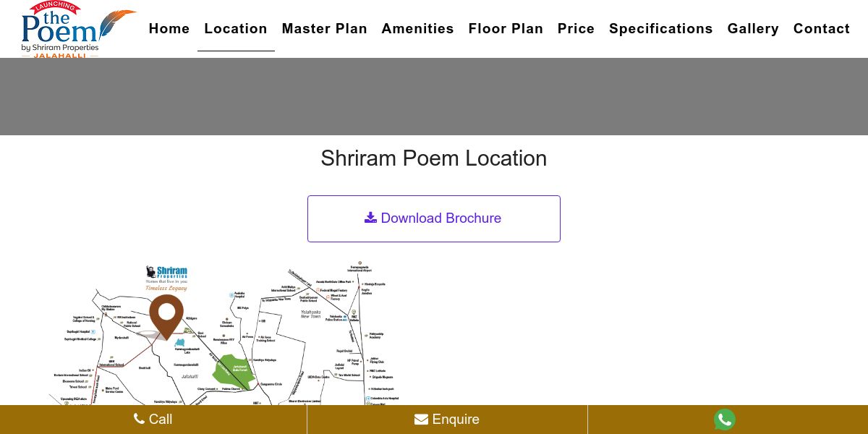The image size is (868, 434).
Task: Open the Amenities section
Action: pyautogui.click(x=418, y=29)
